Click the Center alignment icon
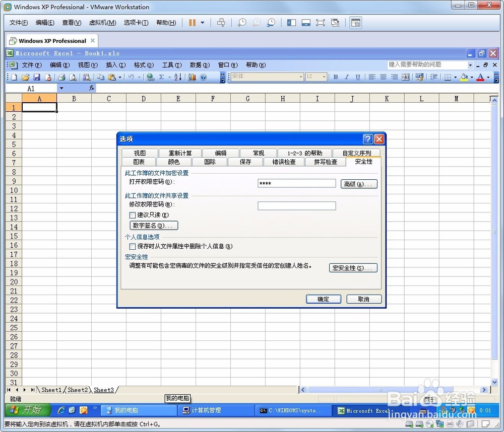The height and width of the screenshot is (432, 504). [x=383, y=77]
